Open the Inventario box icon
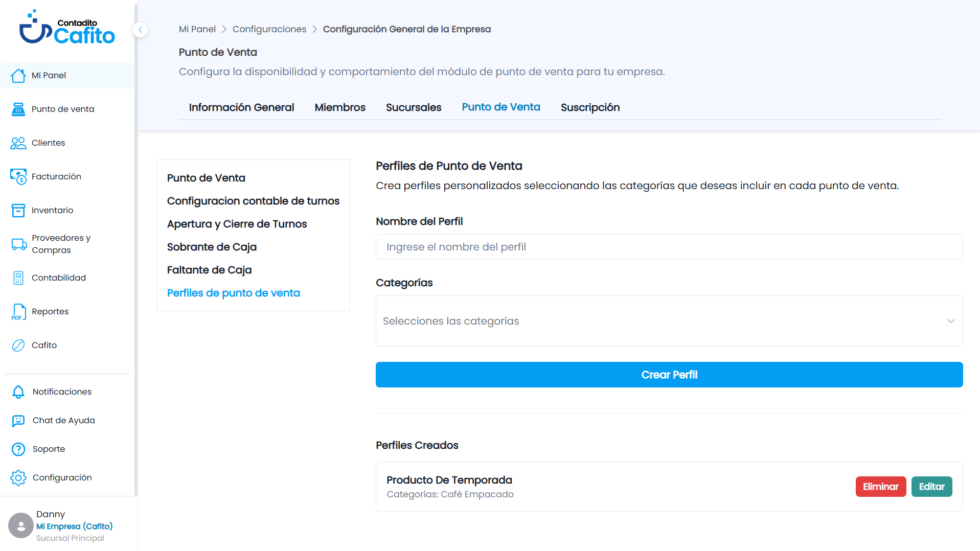 click(18, 211)
